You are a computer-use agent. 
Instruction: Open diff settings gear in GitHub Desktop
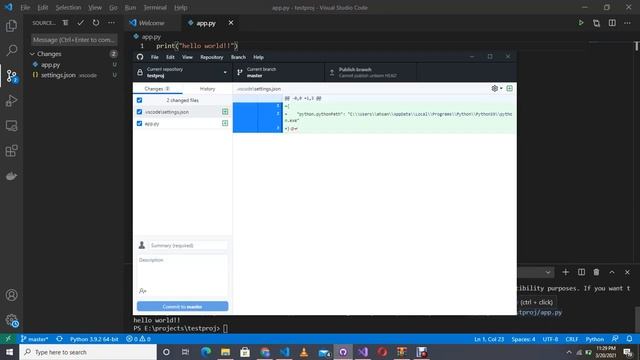point(496,88)
